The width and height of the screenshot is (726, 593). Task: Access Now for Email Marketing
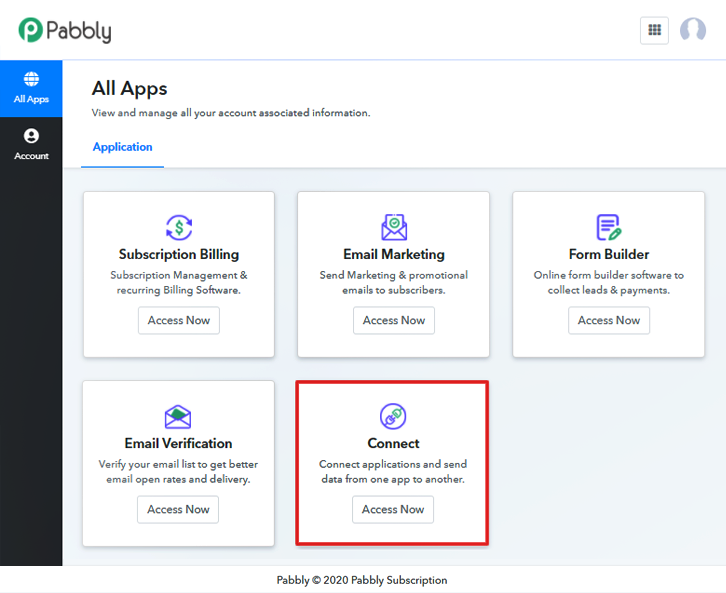394,320
